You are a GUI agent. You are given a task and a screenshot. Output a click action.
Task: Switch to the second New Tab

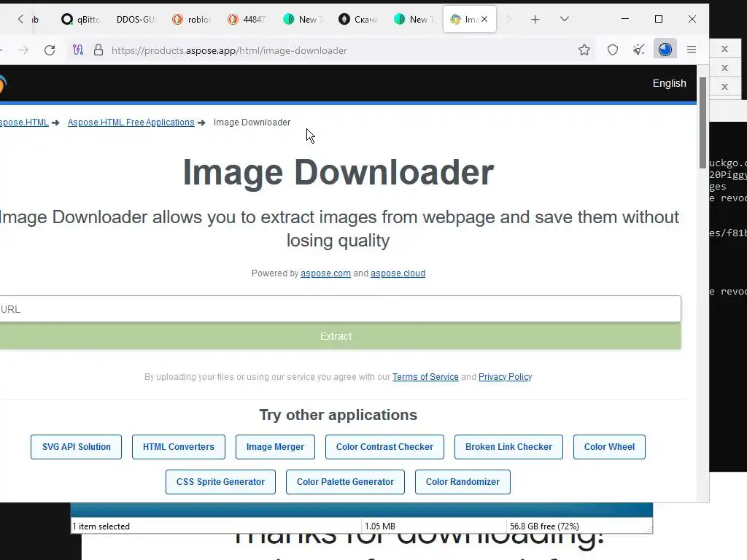(414, 20)
